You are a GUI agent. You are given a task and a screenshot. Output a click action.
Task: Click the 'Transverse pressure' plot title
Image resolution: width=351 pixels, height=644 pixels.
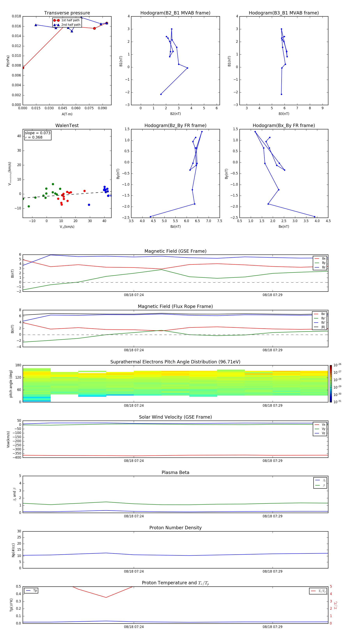[x=67, y=13]
